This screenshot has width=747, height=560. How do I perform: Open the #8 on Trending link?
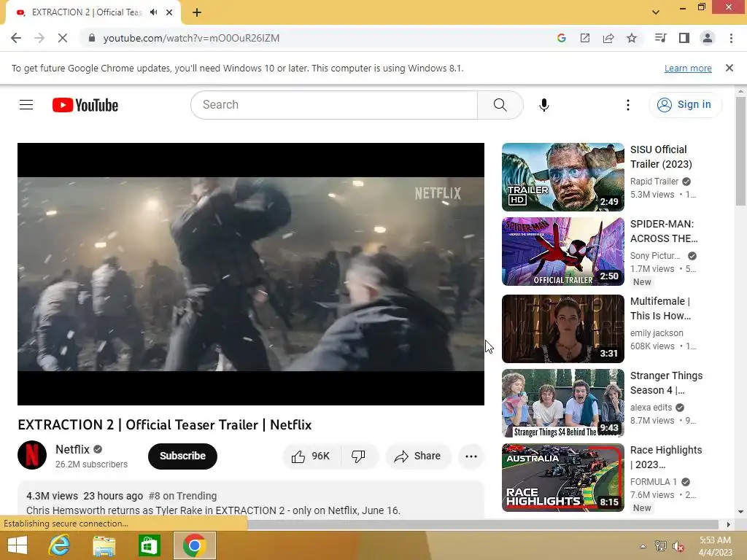click(x=182, y=496)
